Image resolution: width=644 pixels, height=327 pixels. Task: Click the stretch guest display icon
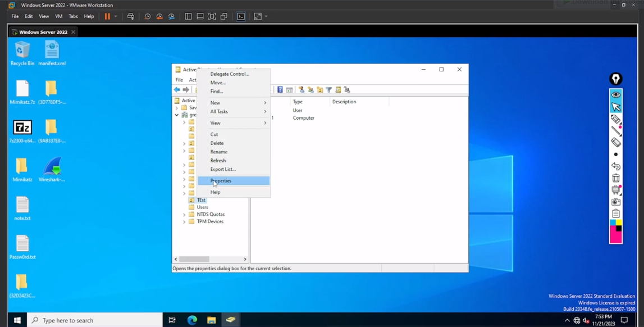[x=258, y=16]
